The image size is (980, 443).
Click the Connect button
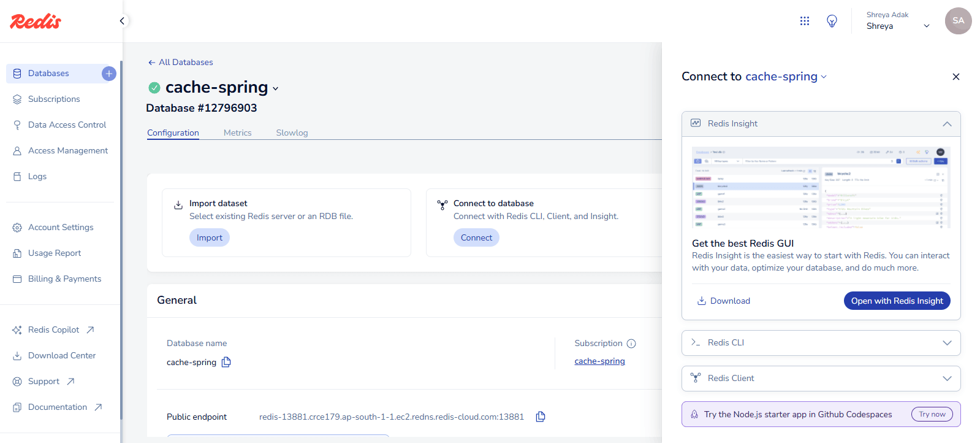coord(476,237)
